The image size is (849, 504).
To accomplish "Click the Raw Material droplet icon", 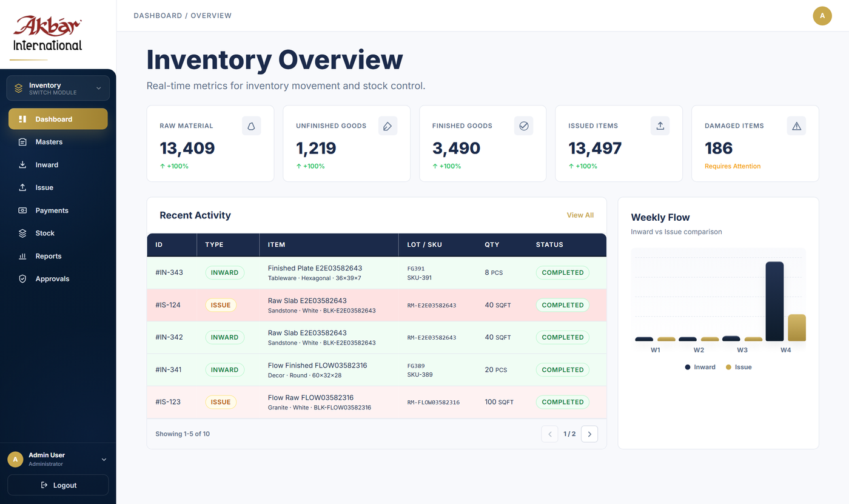I will 251,126.
